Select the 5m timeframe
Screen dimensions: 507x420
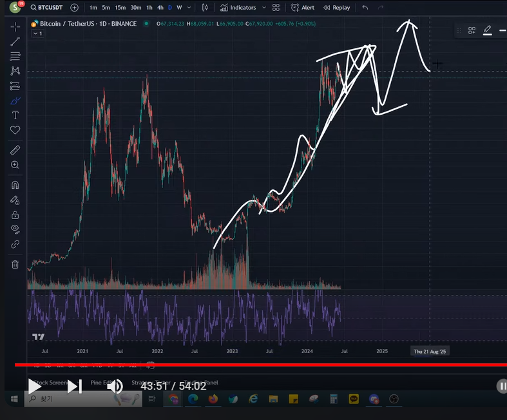point(106,8)
